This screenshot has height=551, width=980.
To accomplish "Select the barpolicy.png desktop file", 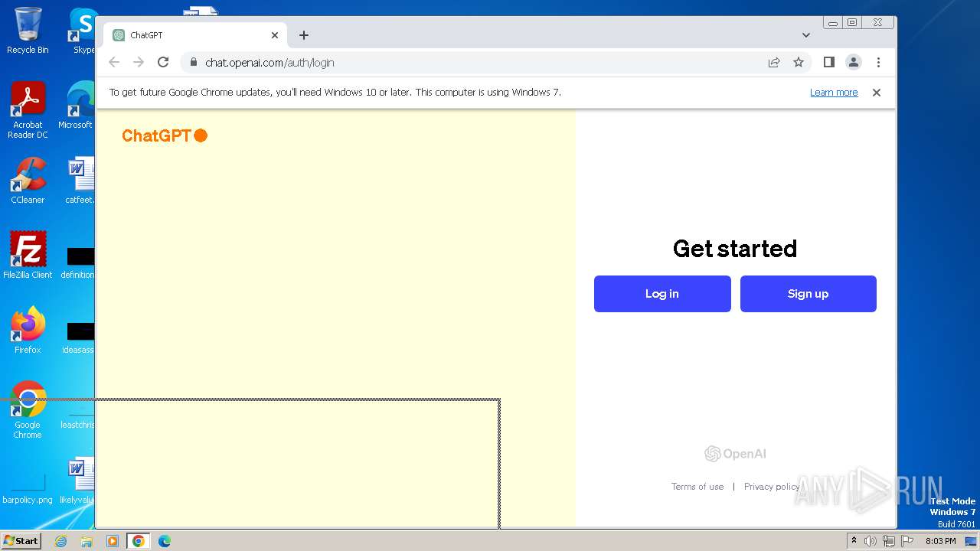I will pyautogui.click(x=28, y=489).
